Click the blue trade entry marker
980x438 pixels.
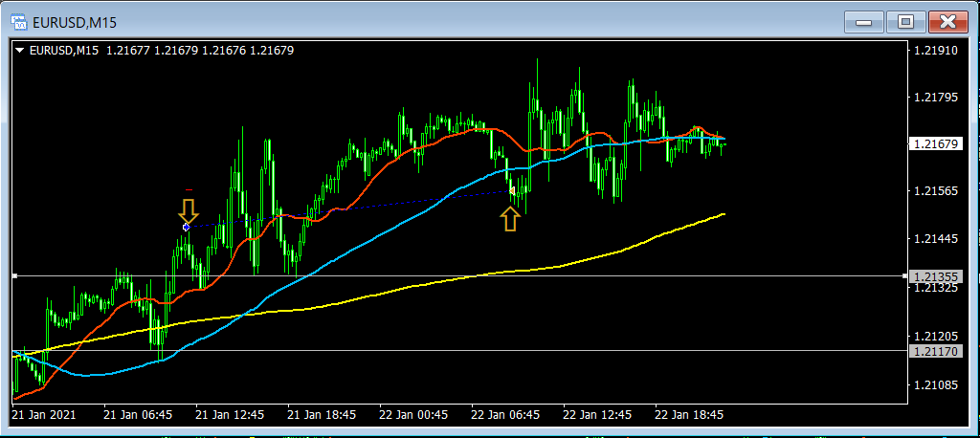[186, 228]
